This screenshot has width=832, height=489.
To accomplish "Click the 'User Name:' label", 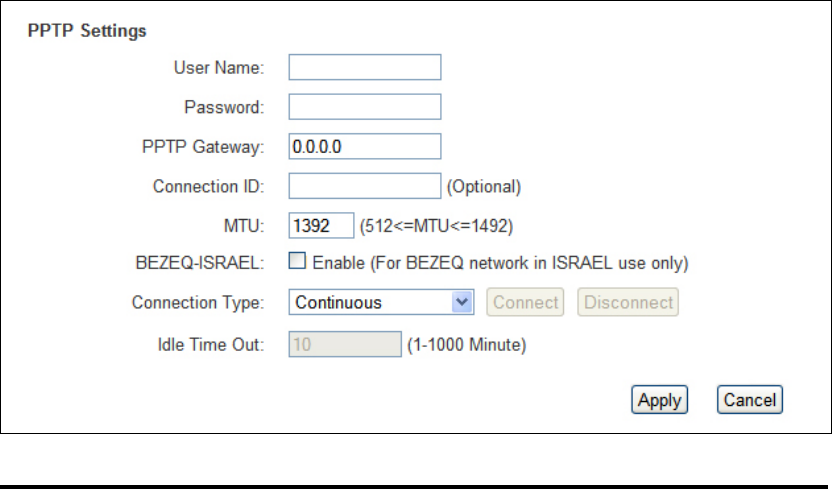I will (219, 68).
